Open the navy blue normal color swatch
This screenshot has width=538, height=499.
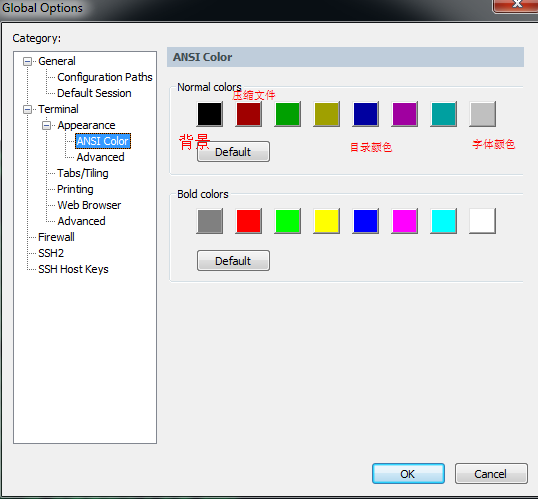point(365,114)
